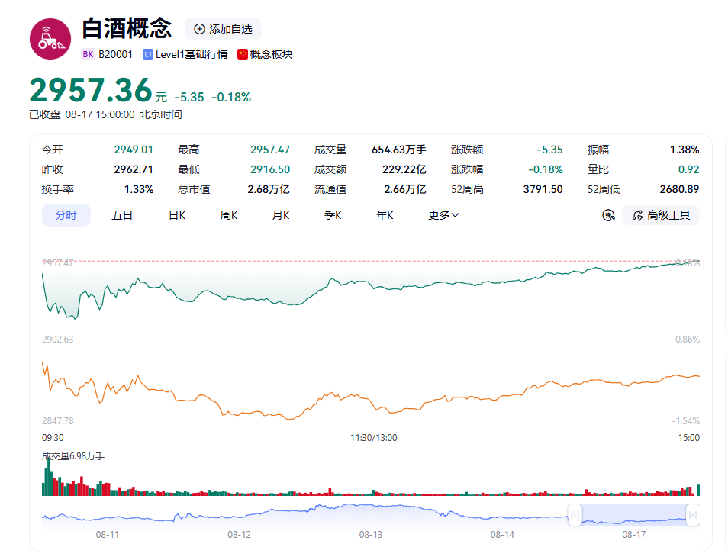
Task: Click the plus icon in 添加自选
Action: [x=199, y=29]
